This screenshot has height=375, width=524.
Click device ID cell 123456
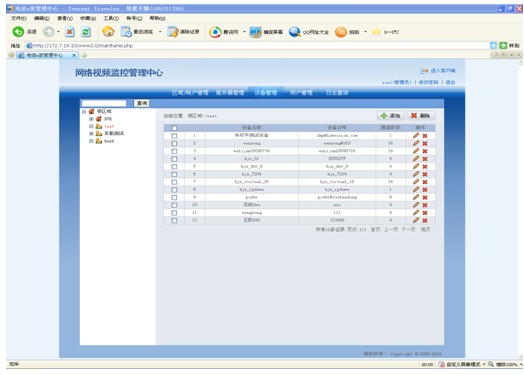click(x=337, y=220)
